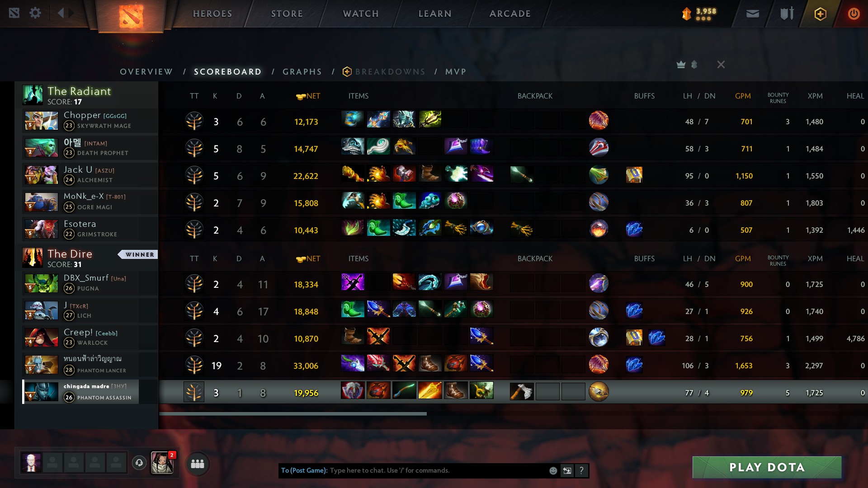The height and width of the screenshot is (488, 868).
Task: Toggle chat channel switch icon
Action: [567, 470]
